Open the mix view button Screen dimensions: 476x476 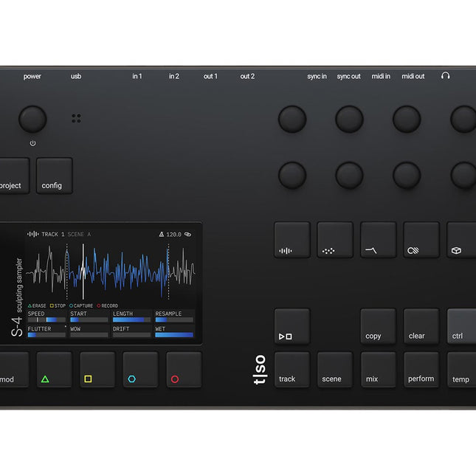click(x=378, y=370)
